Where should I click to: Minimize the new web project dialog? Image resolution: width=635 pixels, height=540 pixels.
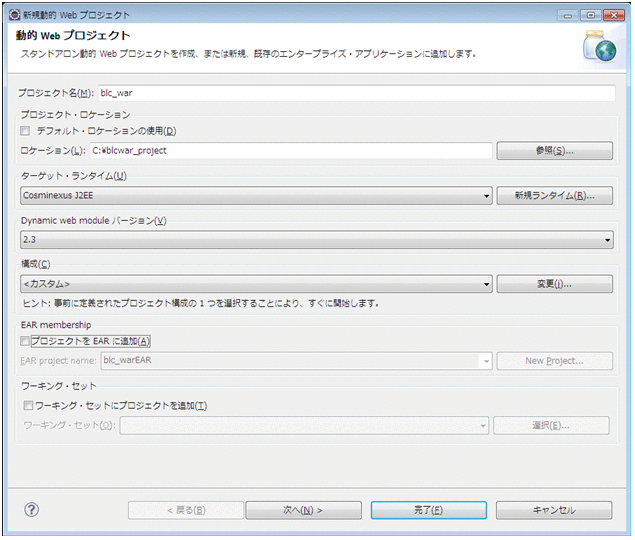[x=568, y=15]
